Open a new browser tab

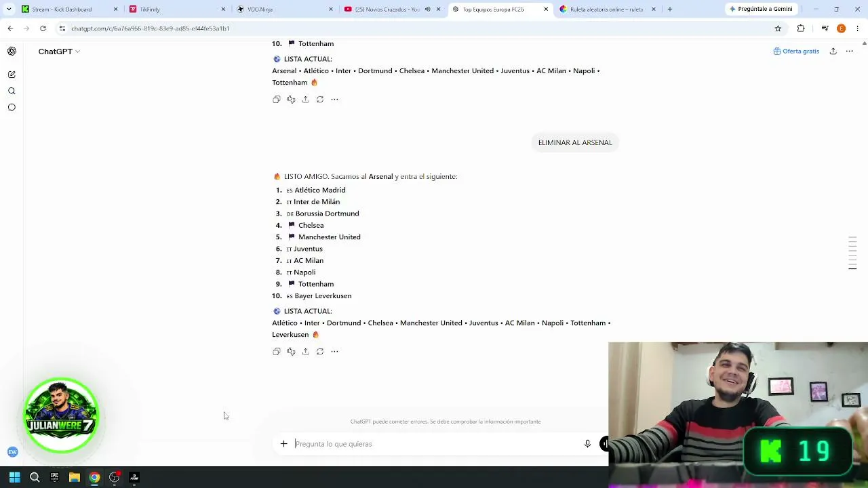pyautogui.click(x=669, y=9)
